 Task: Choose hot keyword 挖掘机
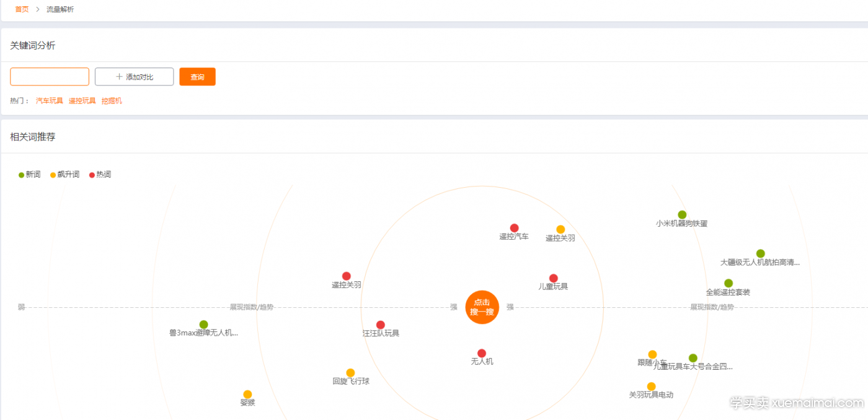pos(112,100)
